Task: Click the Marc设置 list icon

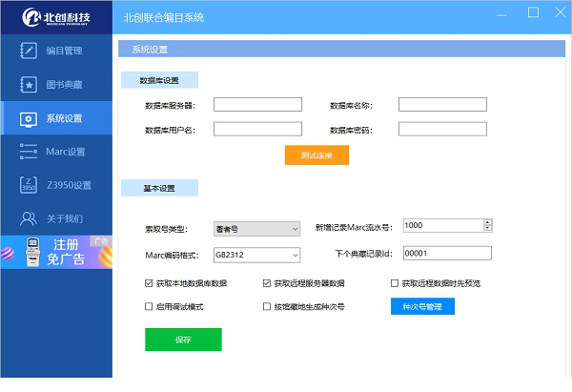Action: coord(29,152)
